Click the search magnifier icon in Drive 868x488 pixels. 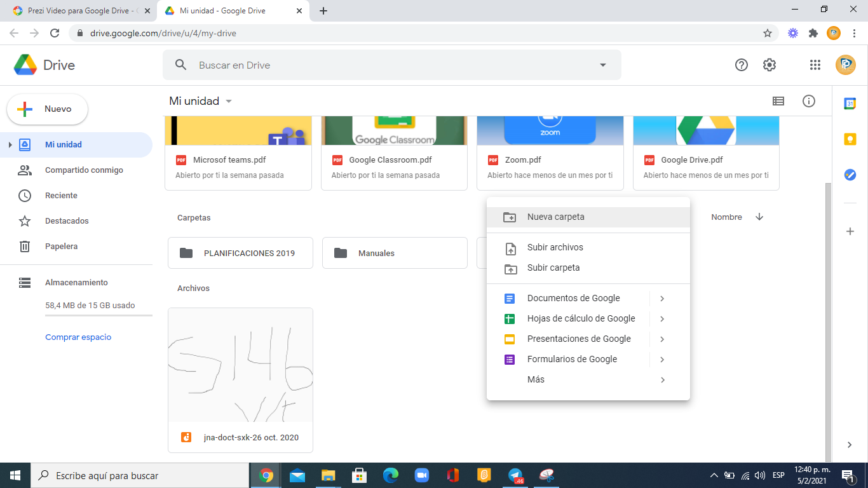pos(181,65)
